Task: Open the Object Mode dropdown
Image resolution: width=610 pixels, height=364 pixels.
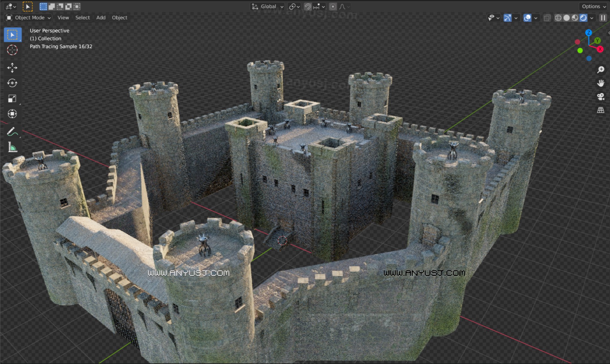Action: point(28,18)
